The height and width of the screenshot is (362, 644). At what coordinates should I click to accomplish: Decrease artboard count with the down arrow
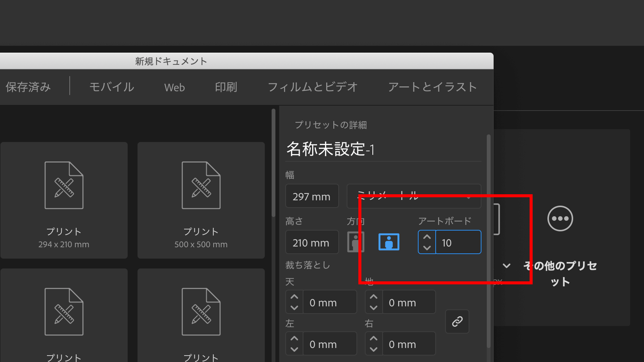tap(427, 248)
